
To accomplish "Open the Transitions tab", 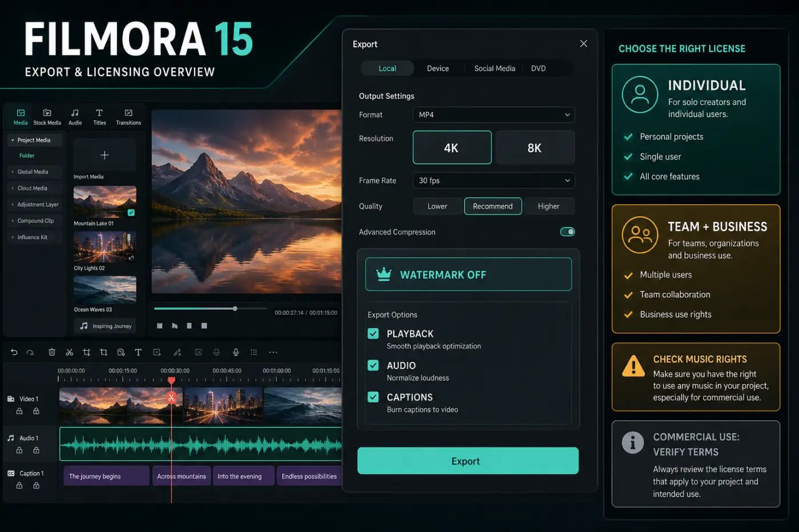I will [128, 117].
